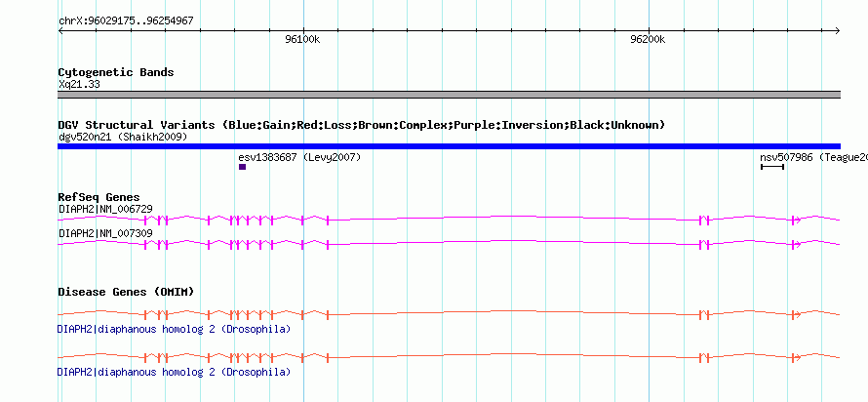Click the Xq21.33 band label
Image resolution: width=868 pixels, height=402 pixels.
(x=79, y=85)
